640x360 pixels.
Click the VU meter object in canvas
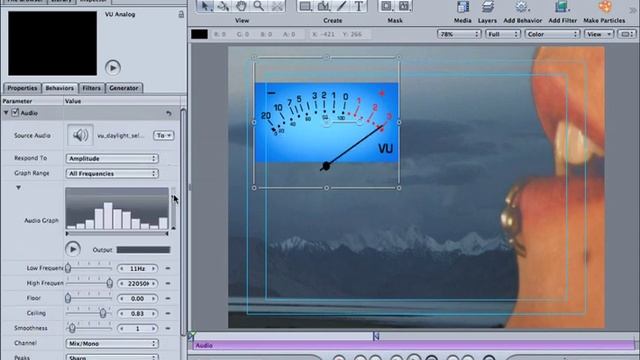point(326,122)
